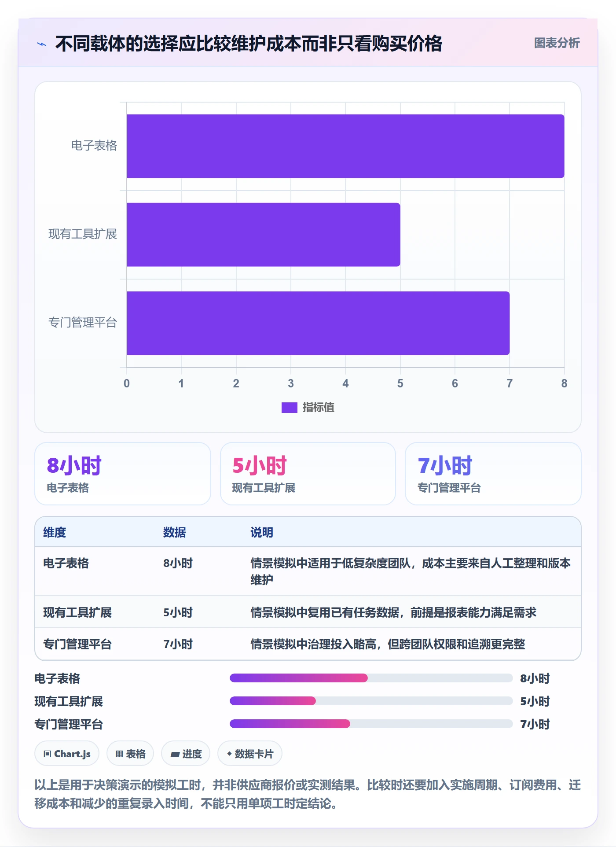Click the Chart.js tag chip
The width and height of the screenshot is (616, 847).
(x=67, y=754)
